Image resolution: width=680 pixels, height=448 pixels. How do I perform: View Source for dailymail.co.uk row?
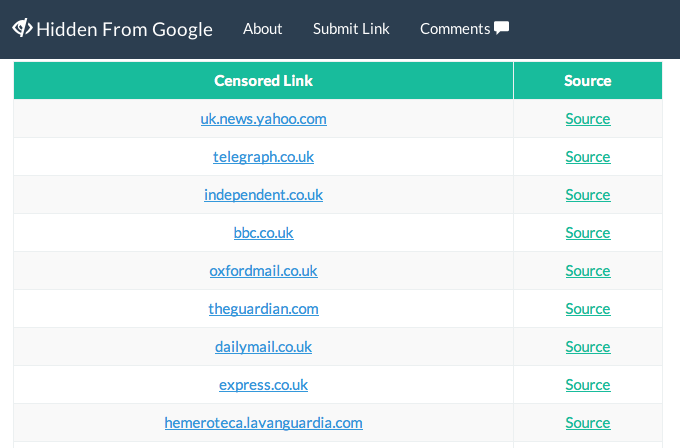point(588,347)
